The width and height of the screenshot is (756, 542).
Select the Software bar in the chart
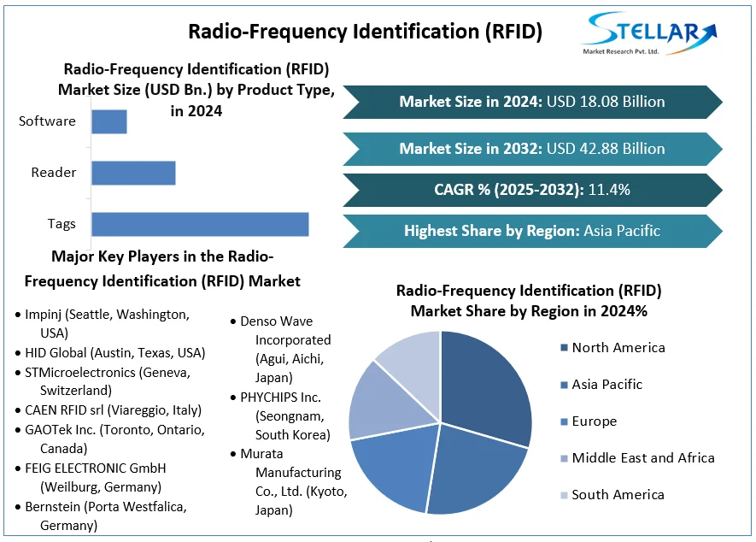point(109,121)
